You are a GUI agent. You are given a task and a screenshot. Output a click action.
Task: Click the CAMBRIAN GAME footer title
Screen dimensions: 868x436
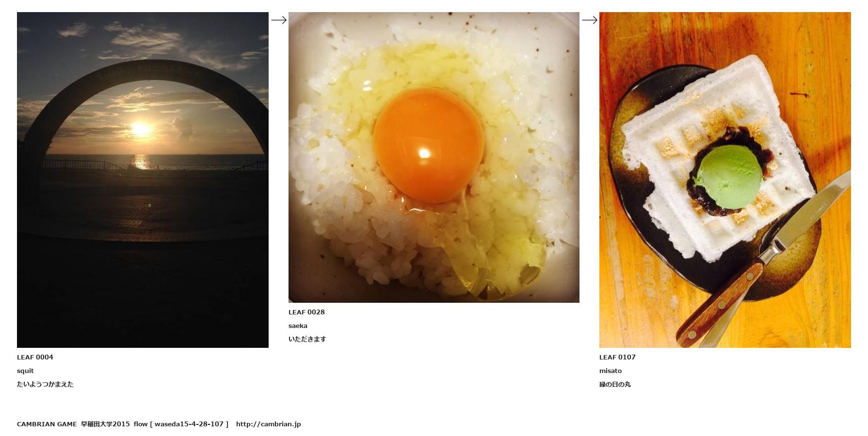(x=47, y=424)
